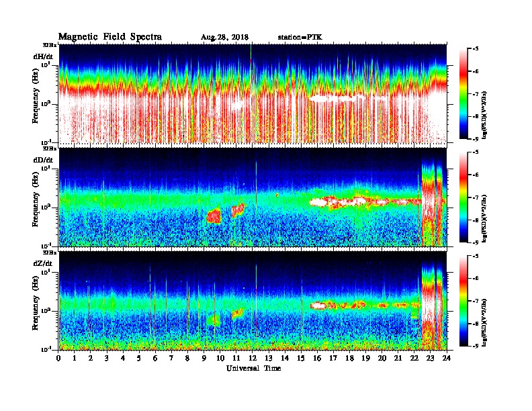The height and width of the screenshot is (411, 532).
Task: Click the hour 21 tick label
Action: point(398,359)
